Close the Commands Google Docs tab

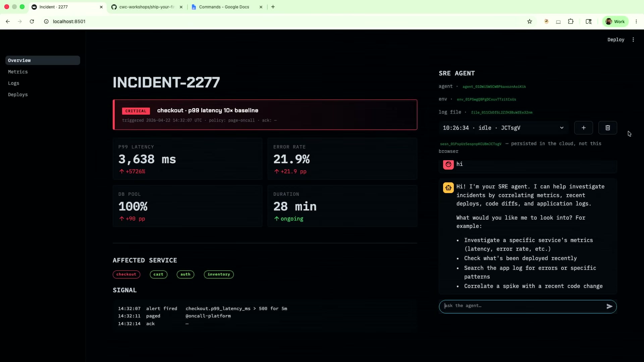coord(261,7)
